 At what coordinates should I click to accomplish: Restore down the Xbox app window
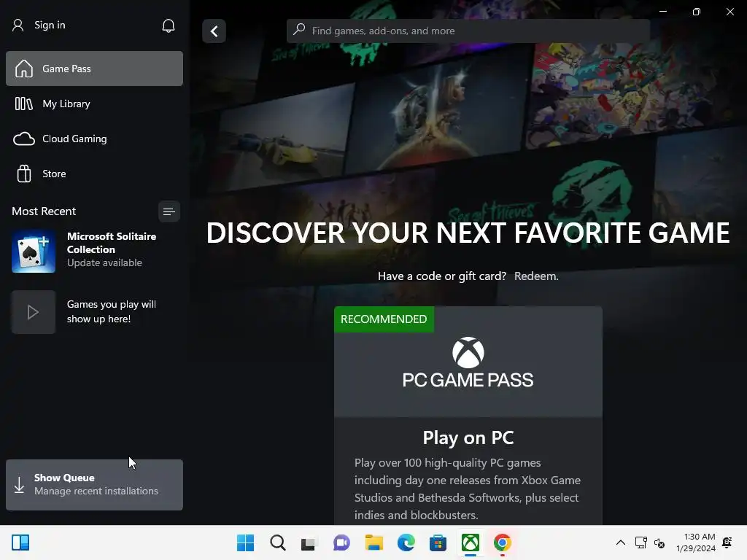point(697,12)
